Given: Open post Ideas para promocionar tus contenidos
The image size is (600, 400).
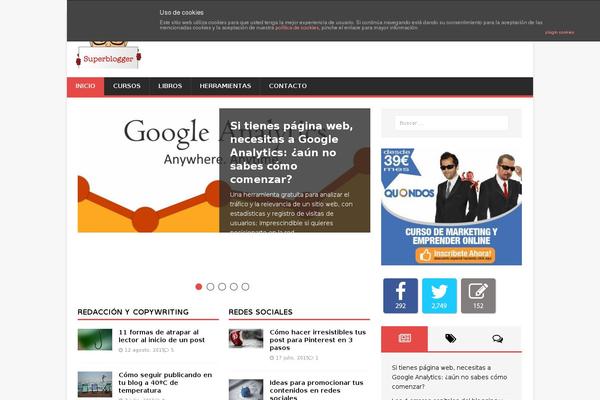Looking at the screenshot, I should 316,390.
